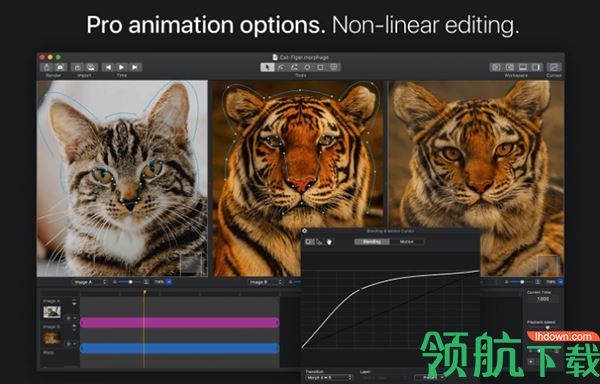Switch to the Blending tab
Screen dimensions: 600x384
point(372,242)
